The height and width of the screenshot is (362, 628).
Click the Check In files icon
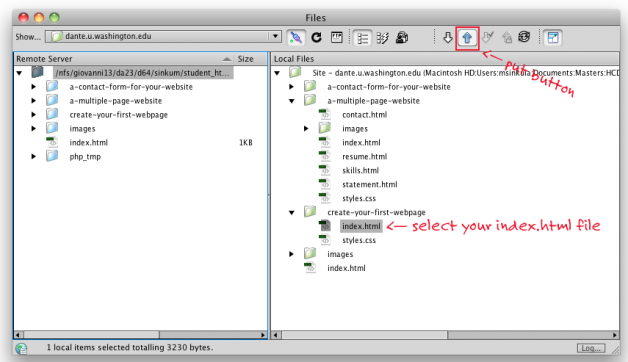pyautogui.click(x=507, y=38)
